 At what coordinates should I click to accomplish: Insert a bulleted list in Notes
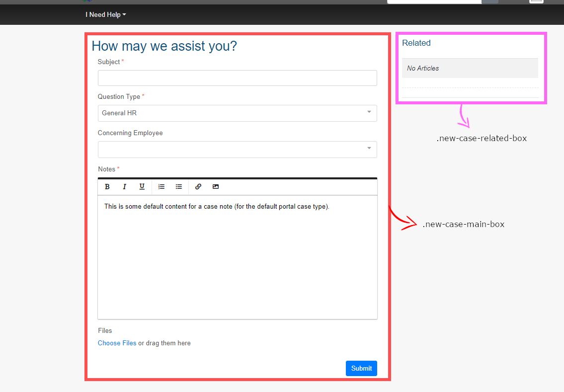point(179,187)
